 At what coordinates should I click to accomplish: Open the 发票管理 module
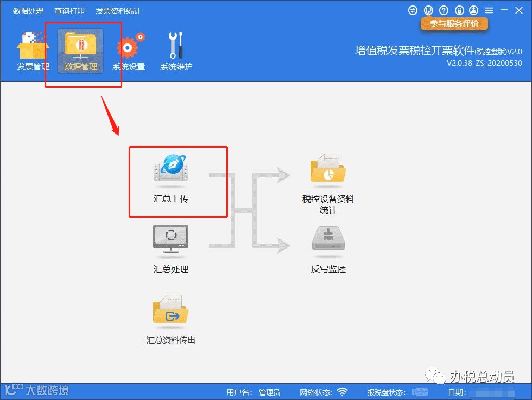click(x=33, y=51)
